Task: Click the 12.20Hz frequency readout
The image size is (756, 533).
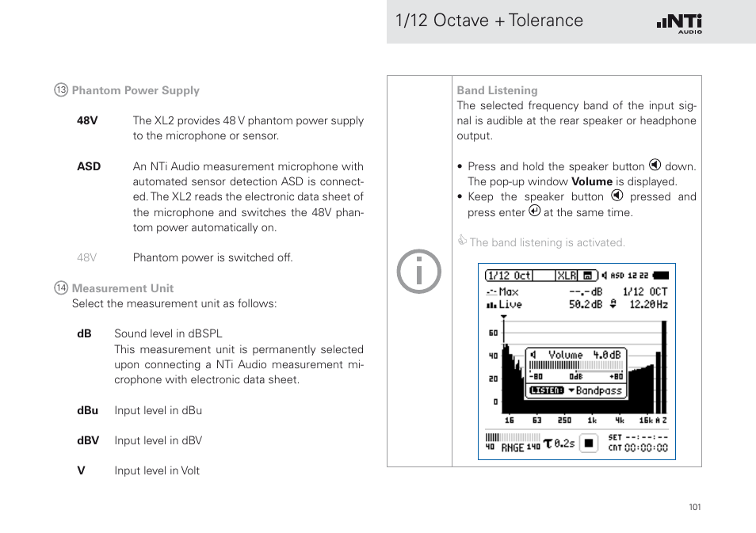Action: 648,305
